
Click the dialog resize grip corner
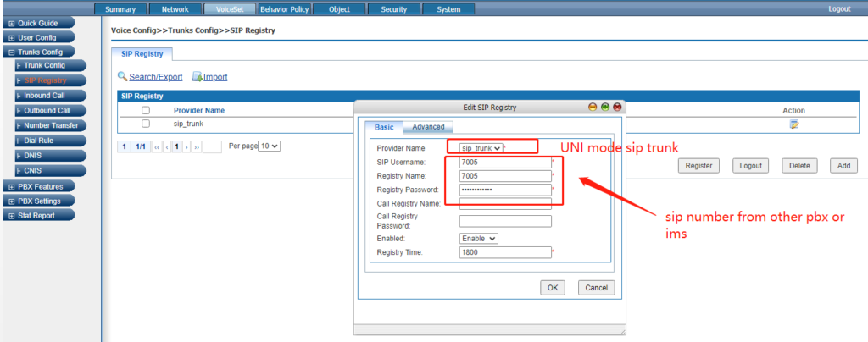(623, 332)
